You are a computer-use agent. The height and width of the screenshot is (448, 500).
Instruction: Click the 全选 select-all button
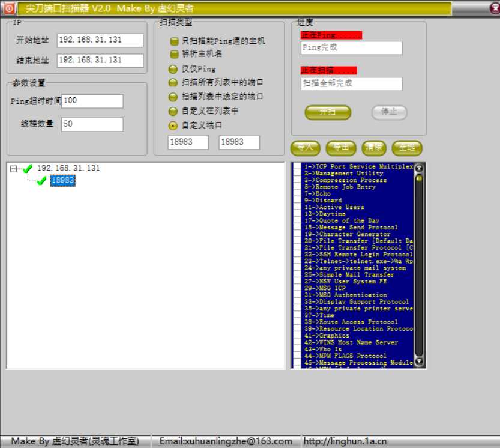(x=407, y=148)
